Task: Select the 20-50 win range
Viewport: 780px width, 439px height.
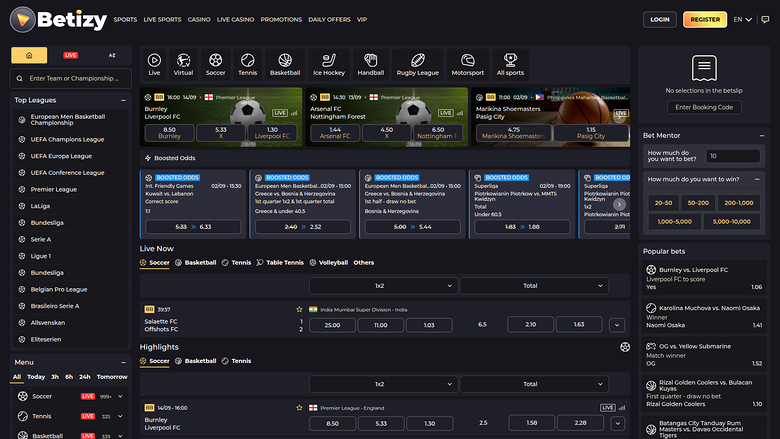Action: tap(663, 203)
